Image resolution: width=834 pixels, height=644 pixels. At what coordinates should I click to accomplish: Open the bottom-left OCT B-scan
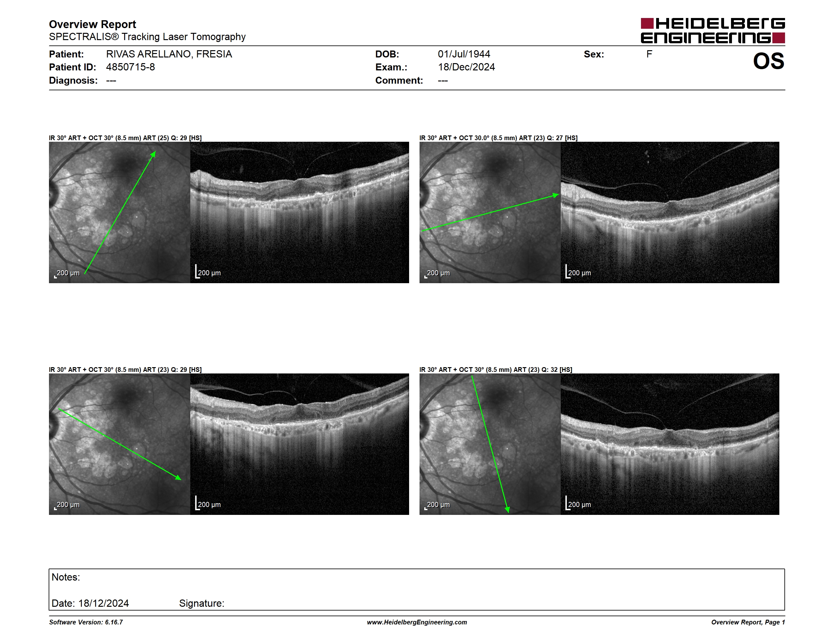(x=299, y=444)
